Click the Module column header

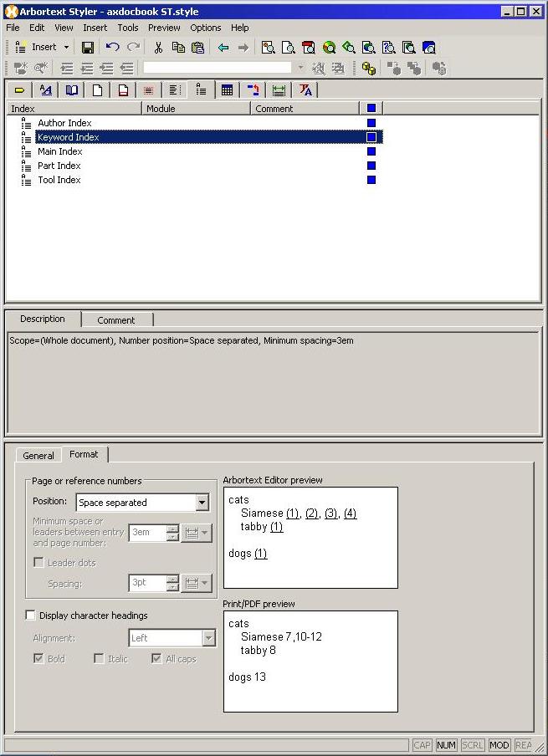point(196,109)
